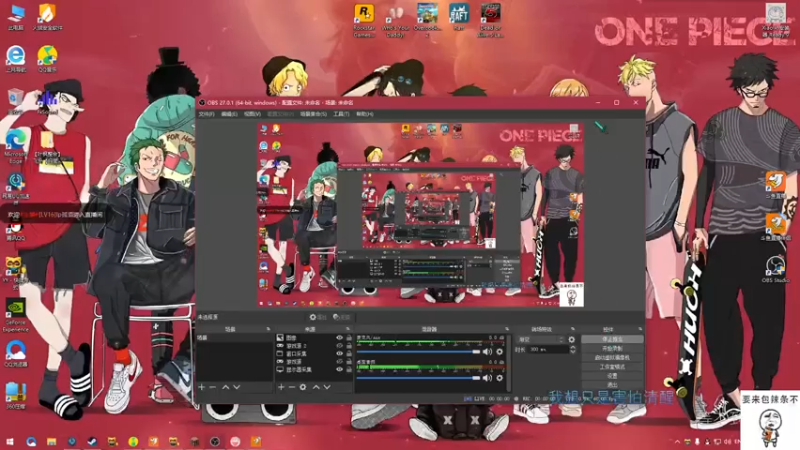Screen dimensions: 800x450
Task: Select the 场景 item in scenes list
Action: tap(235, 338)
